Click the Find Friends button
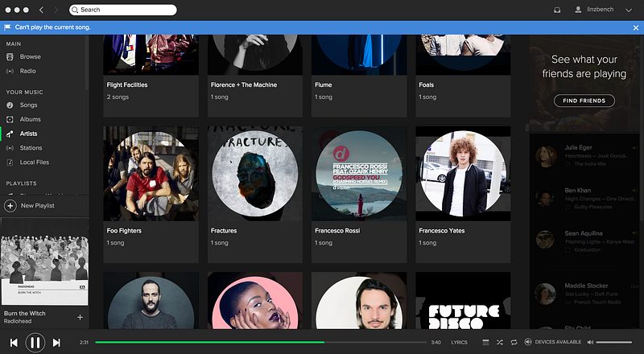 (x=584, y=101)
